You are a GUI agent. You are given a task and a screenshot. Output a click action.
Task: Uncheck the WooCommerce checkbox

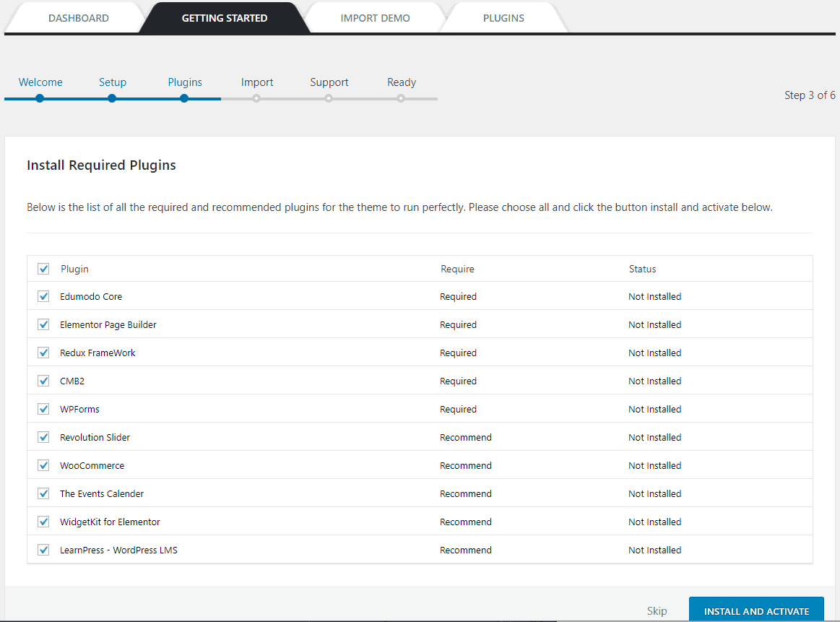pos(43,465)
